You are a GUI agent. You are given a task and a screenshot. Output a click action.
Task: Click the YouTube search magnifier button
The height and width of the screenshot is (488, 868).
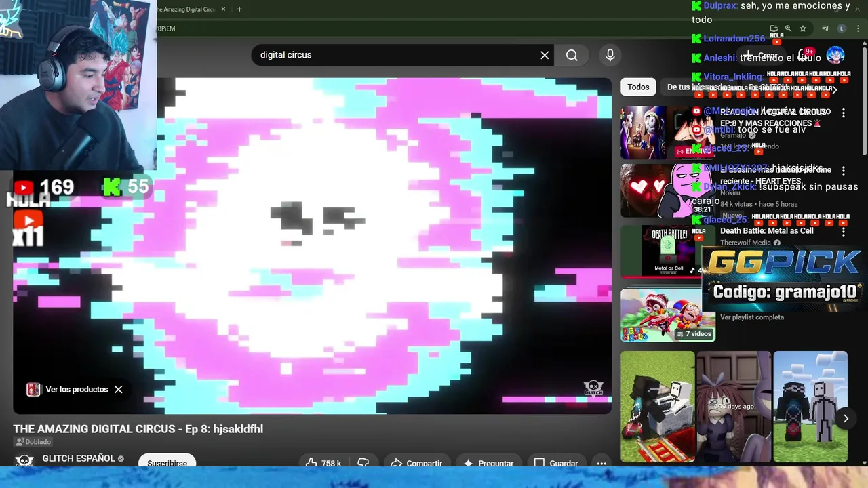(572, 55)
